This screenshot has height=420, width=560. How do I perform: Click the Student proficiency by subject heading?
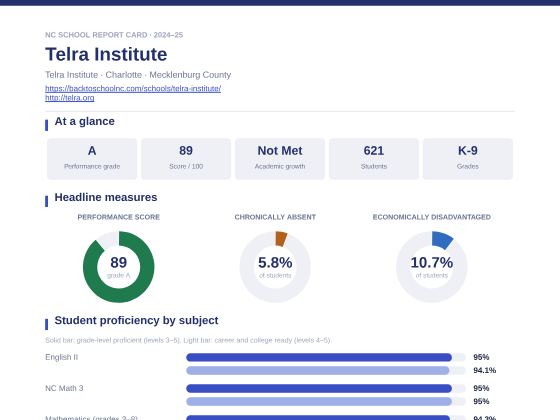[x=136, y=320]
